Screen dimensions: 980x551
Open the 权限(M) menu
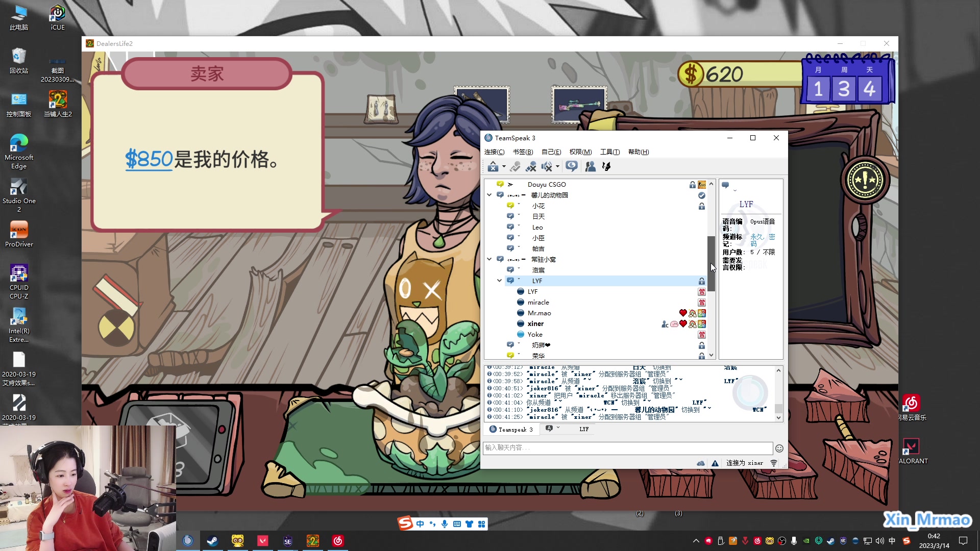point(580,152)
